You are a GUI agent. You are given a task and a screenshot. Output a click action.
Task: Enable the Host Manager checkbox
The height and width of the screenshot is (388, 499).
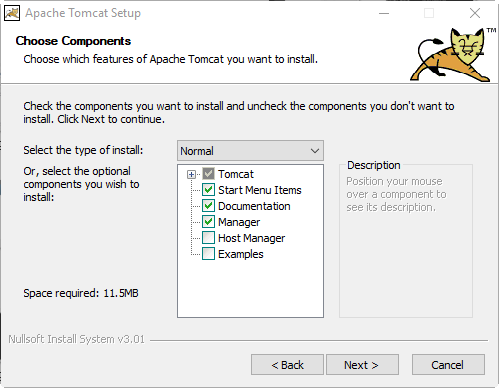pos(208,238)
